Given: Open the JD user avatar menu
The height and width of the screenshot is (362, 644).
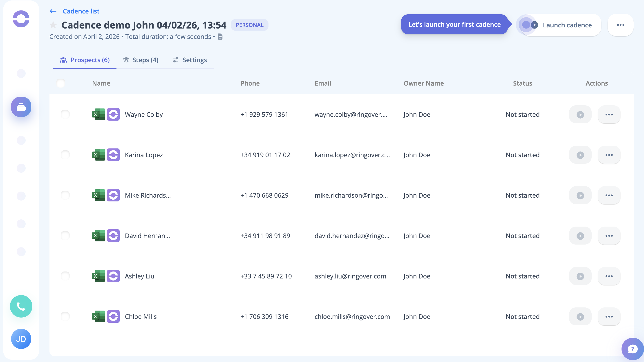Looking at the screenshot, I should click(21, 339).
